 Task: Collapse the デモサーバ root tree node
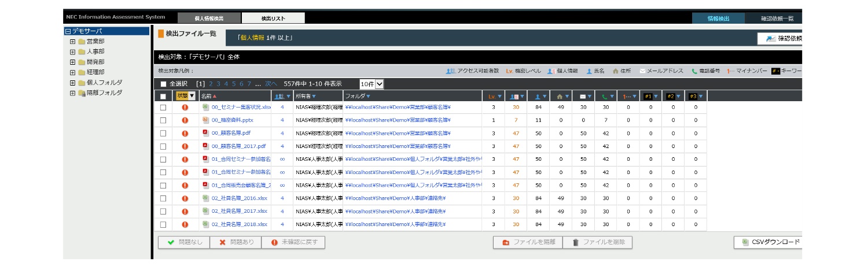coord(68,31)
